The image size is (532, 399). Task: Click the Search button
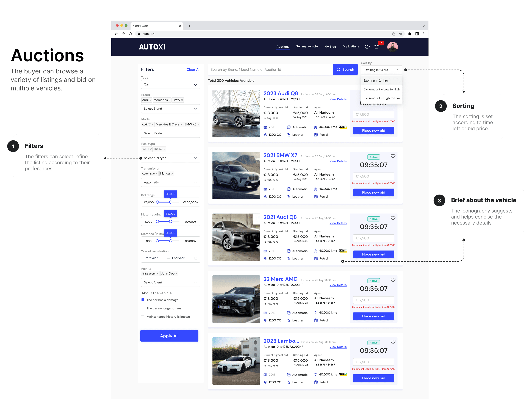(345, 70)
